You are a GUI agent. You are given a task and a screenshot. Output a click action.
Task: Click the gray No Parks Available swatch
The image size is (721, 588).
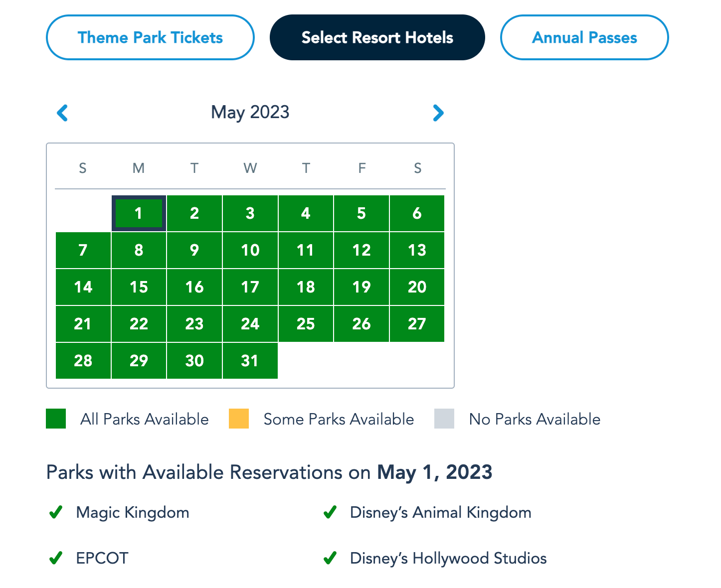click(444, 419)
